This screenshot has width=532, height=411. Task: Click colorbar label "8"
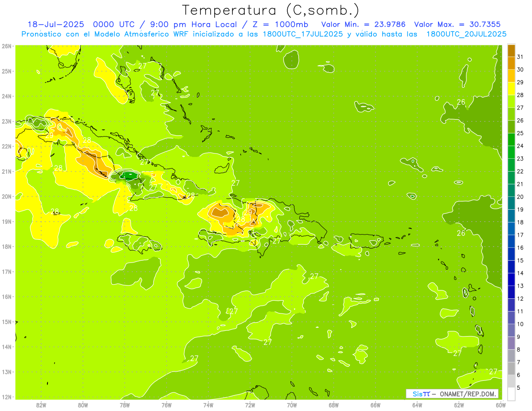coord(519,349)
